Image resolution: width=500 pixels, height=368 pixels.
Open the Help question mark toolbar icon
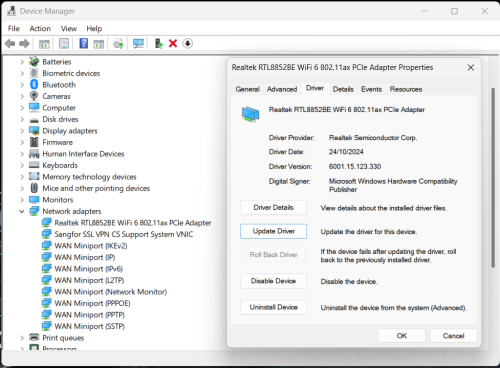pos(83,43)
